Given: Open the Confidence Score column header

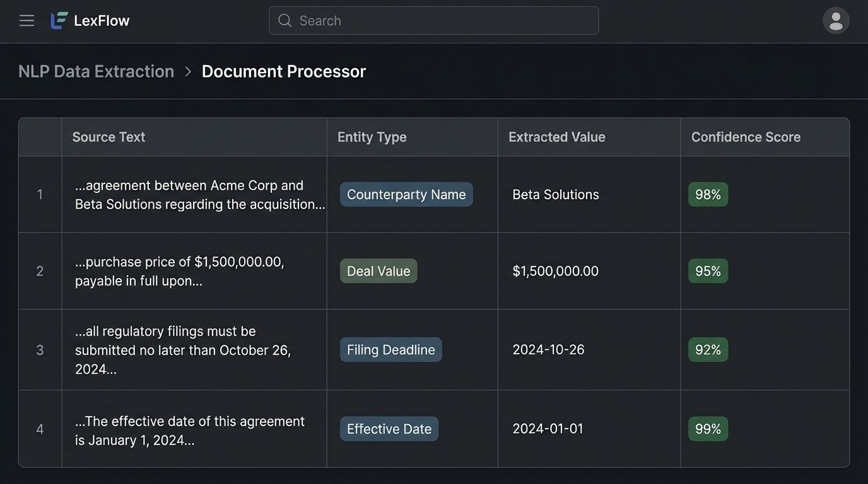Looking at the screenshot, I should 746,137.
